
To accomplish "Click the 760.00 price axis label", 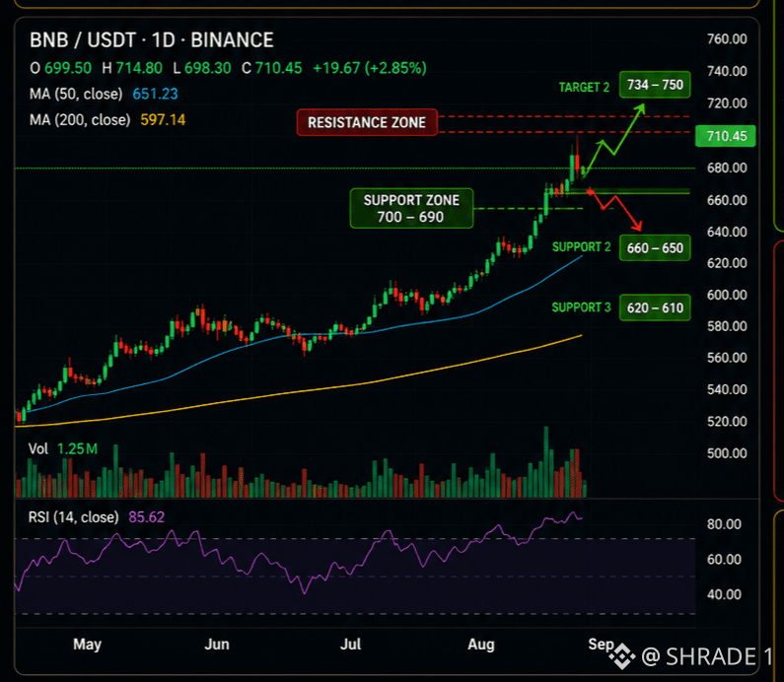I will [x=727, y=39].
